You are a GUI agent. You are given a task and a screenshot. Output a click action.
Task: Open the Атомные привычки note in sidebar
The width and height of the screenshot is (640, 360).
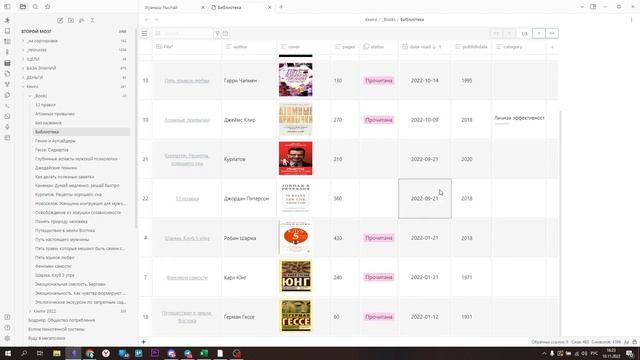point(55,114)
